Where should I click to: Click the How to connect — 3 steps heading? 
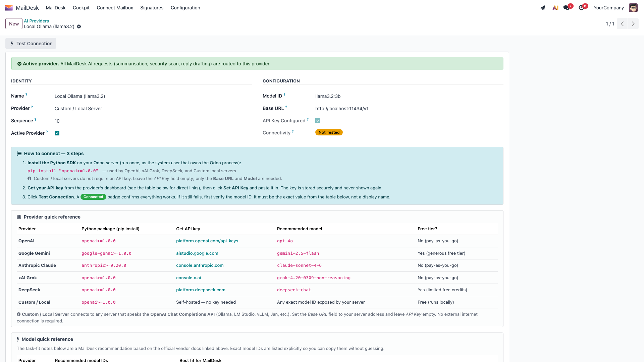(x=54, y=154)
